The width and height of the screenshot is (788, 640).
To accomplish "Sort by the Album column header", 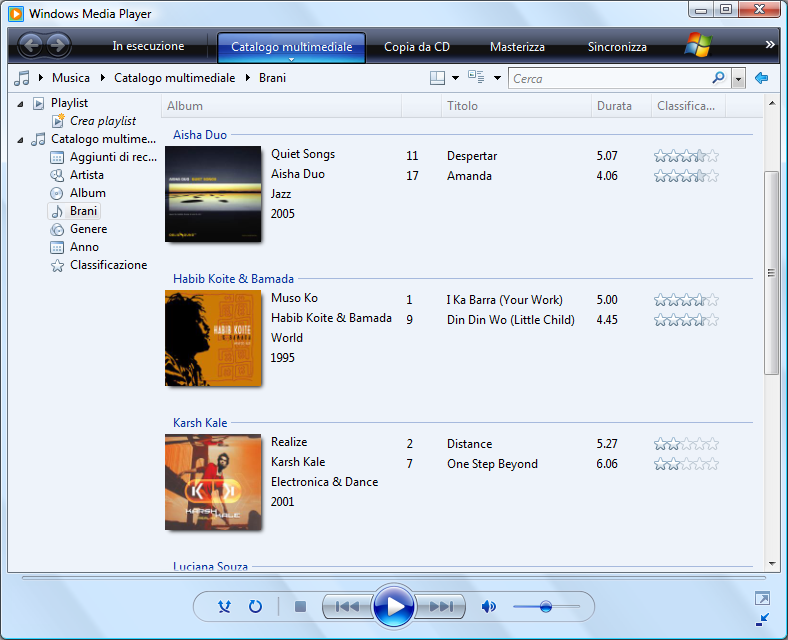I will [x=281, y=106].
